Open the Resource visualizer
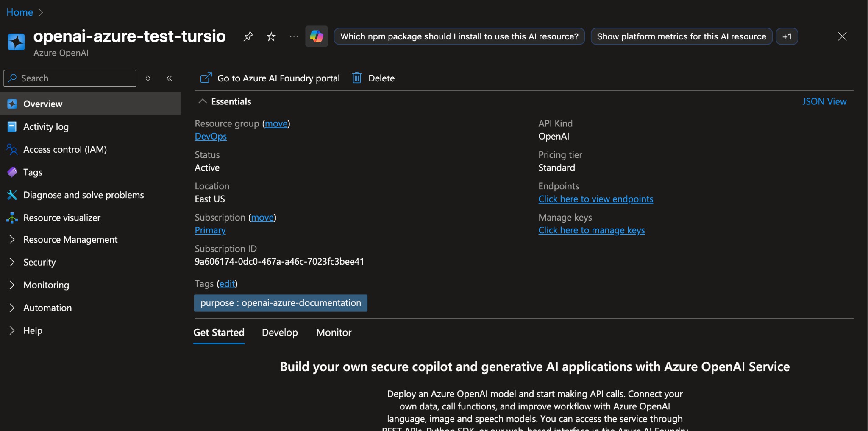 tap(61, 218)
